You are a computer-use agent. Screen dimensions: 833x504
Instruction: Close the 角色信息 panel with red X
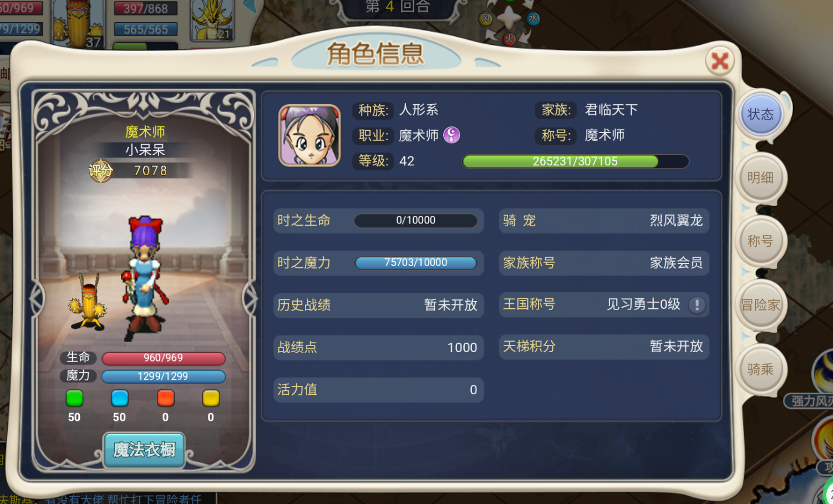click(x=720, y=60)
